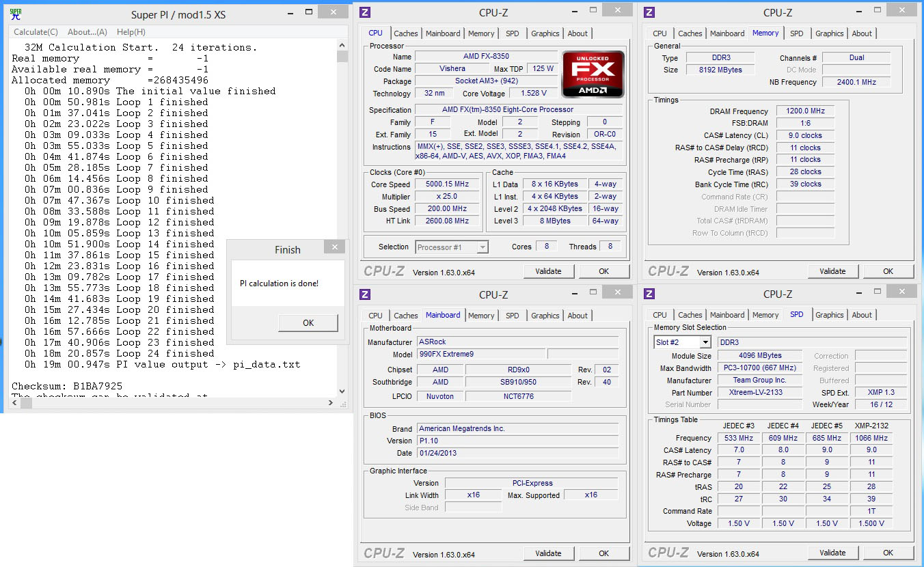Close the Finish dialog with its X button
Screen dimensions: 924x567
pyautogui.click(x=334, y=247)
